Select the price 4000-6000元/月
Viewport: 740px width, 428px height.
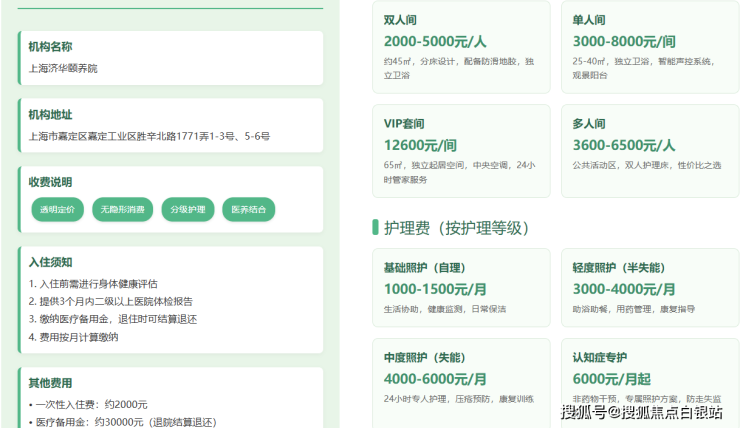(435, 379)
